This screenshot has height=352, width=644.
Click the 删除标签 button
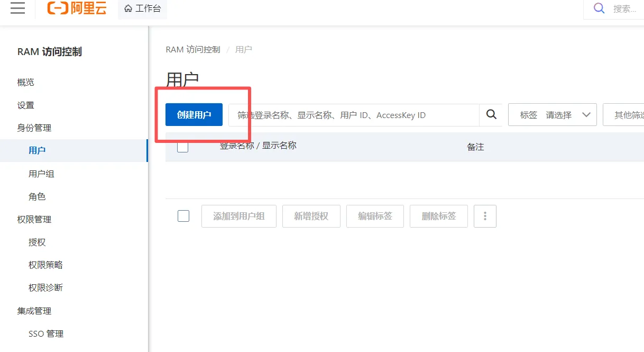[x=439, y=216]
